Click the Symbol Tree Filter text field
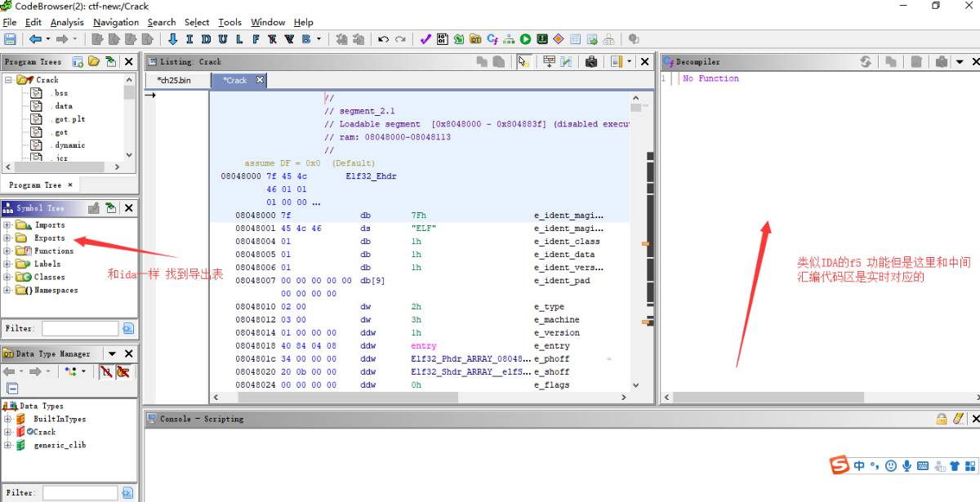Screen dimensions: 980x502 click(x=80, y=328)
